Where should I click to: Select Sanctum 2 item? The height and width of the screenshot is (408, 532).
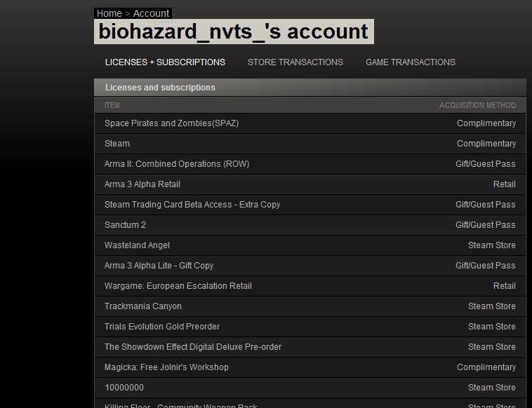coord(125,225)
